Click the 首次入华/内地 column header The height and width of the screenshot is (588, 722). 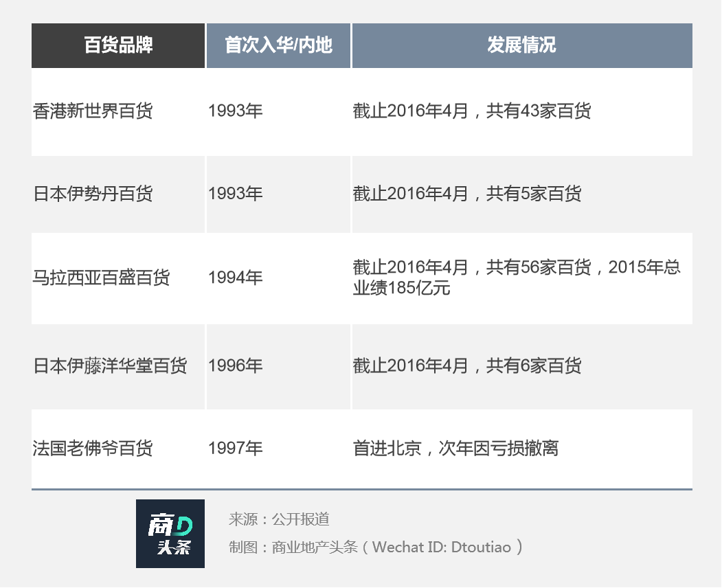(278, 45)
